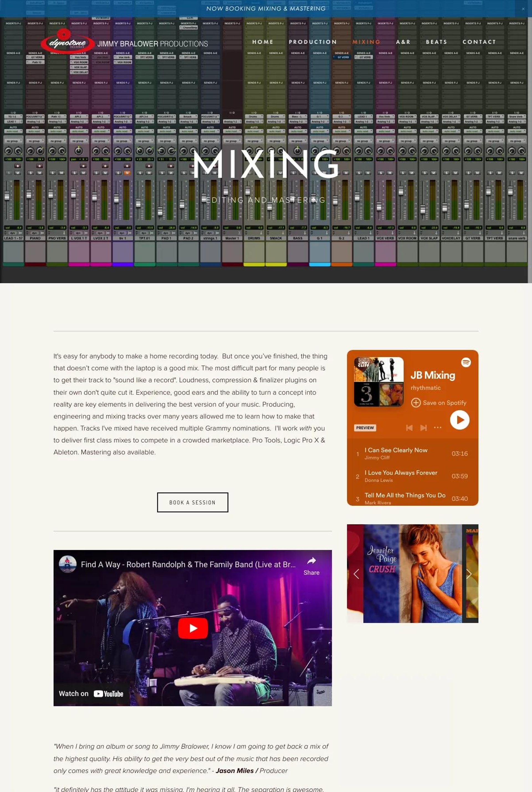
Task: Play the JB Mixing Spotify playlist
Action: click(x=460, y=420)
